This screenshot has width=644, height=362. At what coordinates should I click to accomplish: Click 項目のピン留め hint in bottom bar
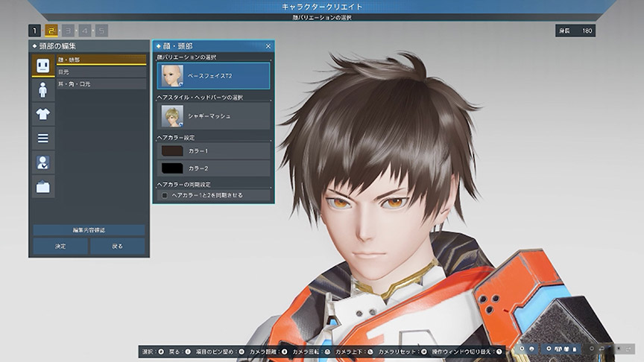220,352
